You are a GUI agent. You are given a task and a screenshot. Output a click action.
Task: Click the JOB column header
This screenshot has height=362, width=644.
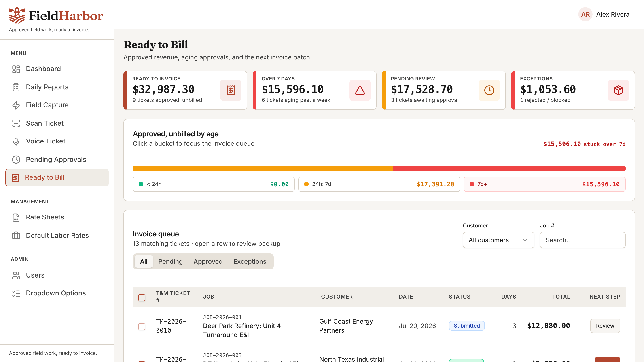tap(208, 297)
